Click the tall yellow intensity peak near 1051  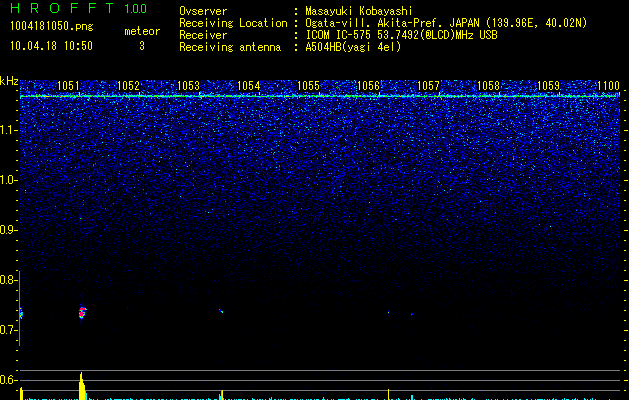(82, 386)
